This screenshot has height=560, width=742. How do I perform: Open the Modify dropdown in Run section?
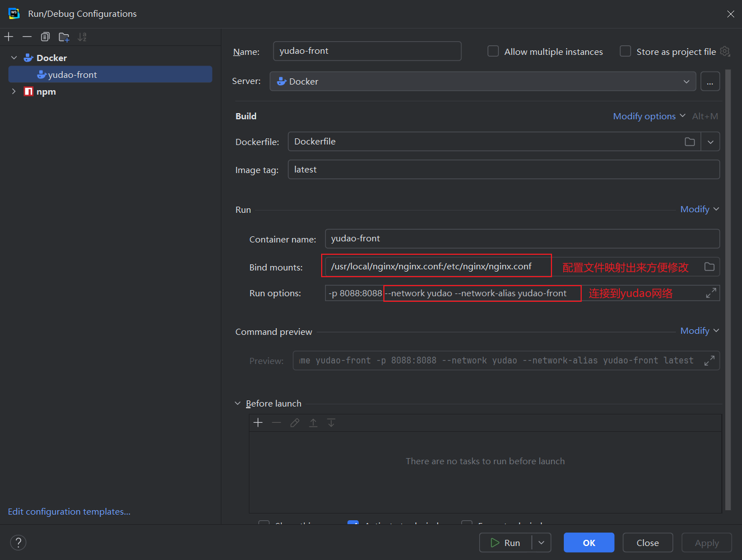[x=699, y=209]
